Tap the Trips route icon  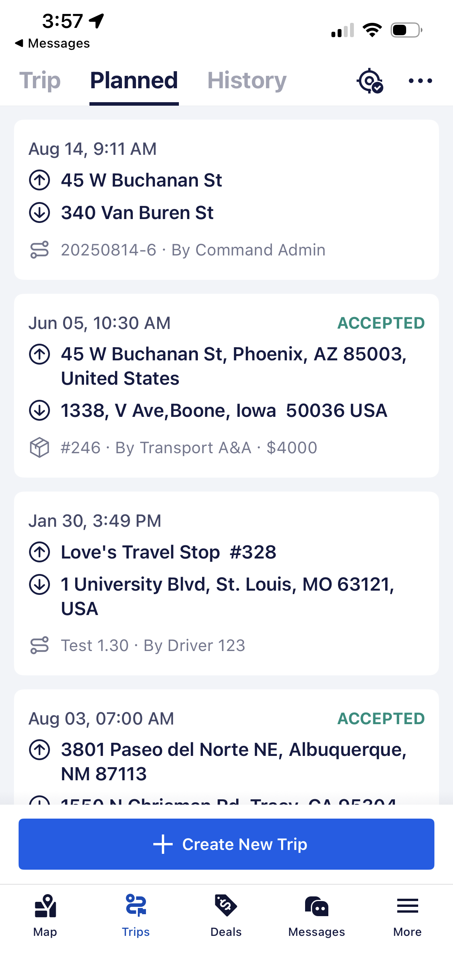[x=136, y=905]
